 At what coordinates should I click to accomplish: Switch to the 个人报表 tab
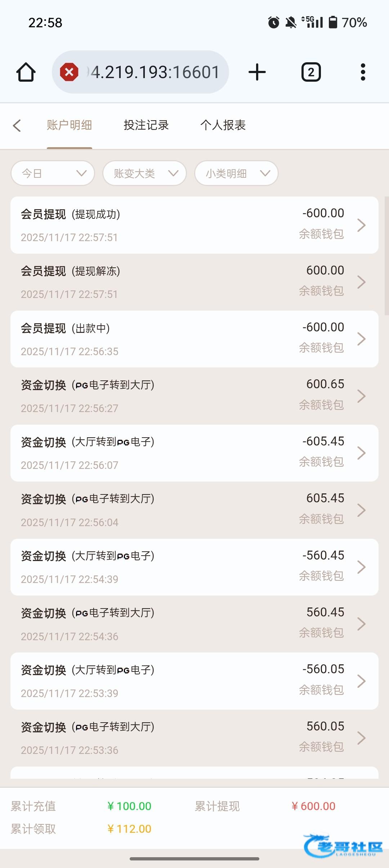pos(223,125)
